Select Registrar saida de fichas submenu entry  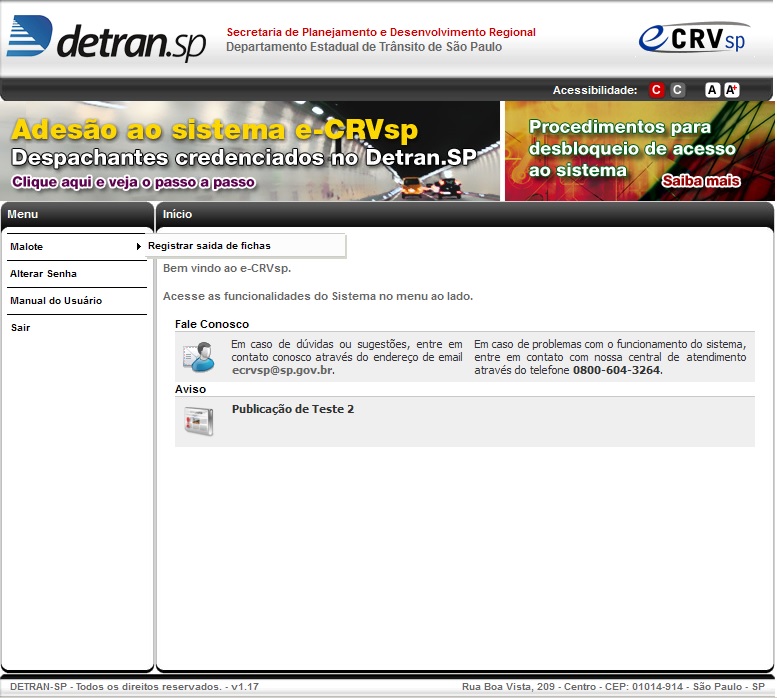pyautogui.click(x=245, y=246)
